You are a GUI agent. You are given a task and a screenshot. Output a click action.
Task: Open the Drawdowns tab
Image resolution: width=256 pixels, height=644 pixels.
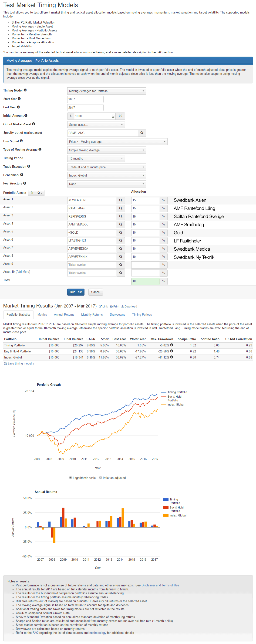tap(117, 314)
